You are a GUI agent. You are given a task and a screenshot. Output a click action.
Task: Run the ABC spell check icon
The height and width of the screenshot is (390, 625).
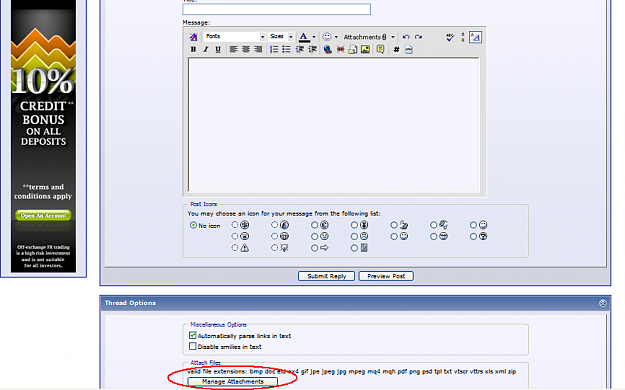(450, 37)
